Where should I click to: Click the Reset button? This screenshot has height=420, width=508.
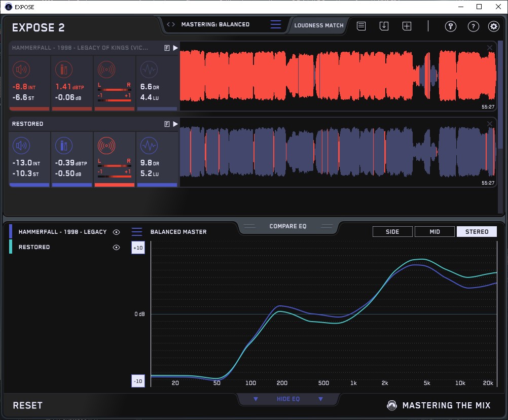tap(28, 405)
